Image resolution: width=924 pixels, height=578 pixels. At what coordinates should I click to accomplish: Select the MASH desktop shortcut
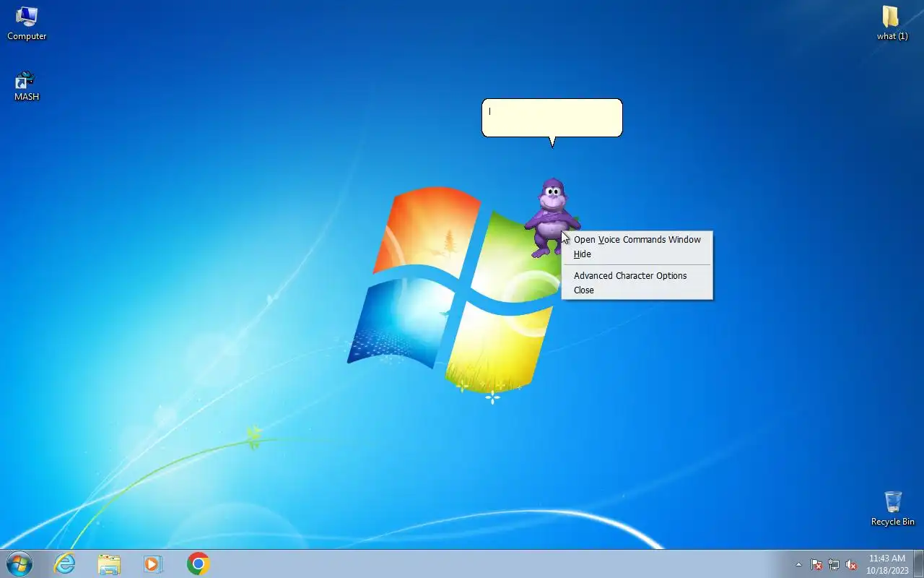(x=27, y=86)
